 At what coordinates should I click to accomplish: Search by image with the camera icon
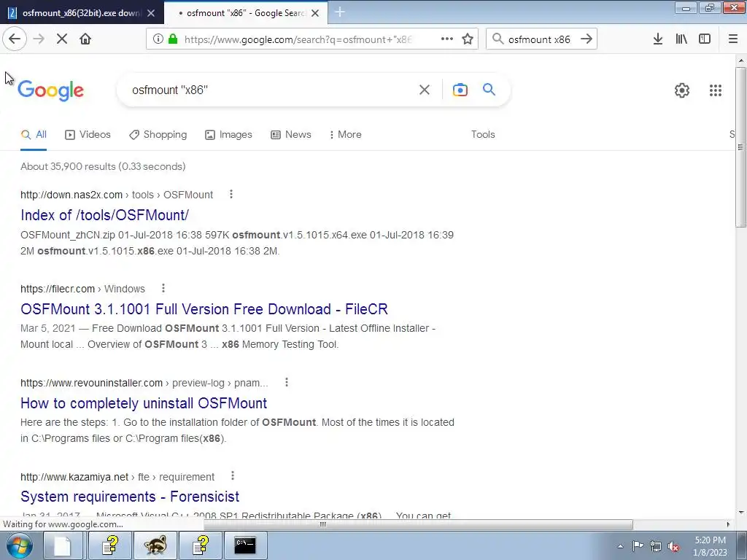pyautogui.click(x=460, y=90)
